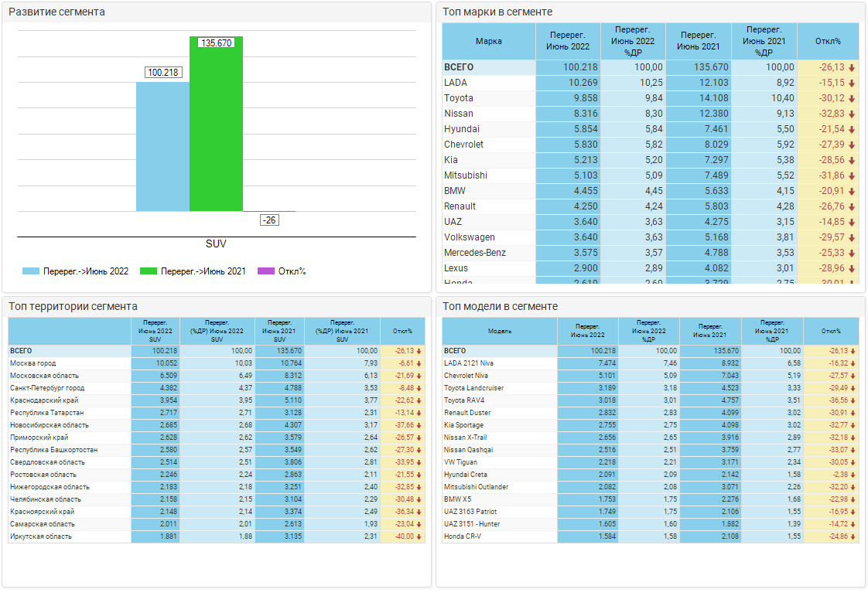Select the Топ территории сегмента panel title
Viewport: 868px width, 613px height.
pyautogui.click(x=73, y=306)
